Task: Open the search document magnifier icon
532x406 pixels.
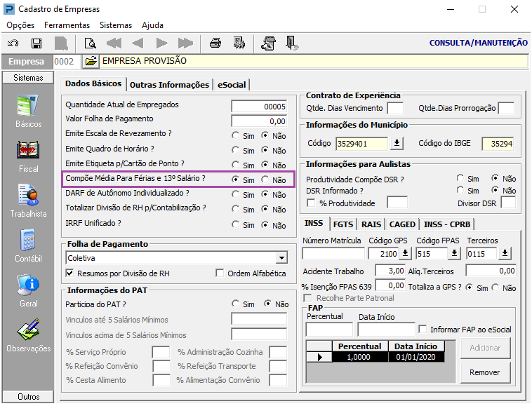Action: point(90,43)
